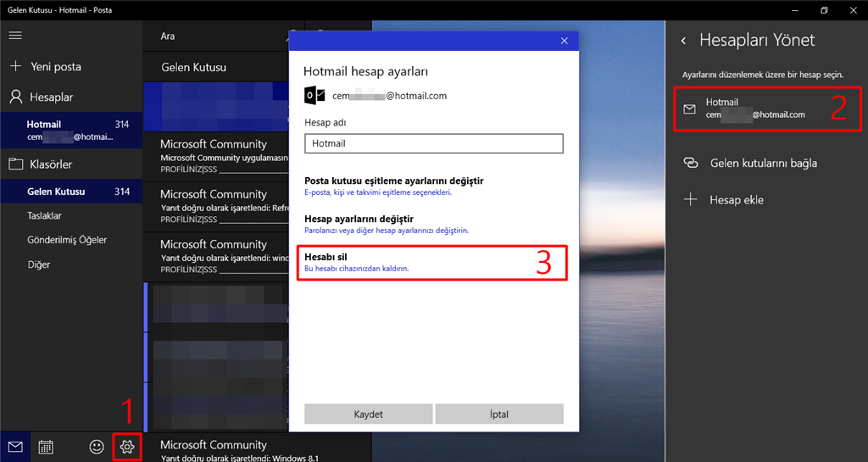868x462 pixels.
Task: Restore down the Posta window
Action: 824,10
